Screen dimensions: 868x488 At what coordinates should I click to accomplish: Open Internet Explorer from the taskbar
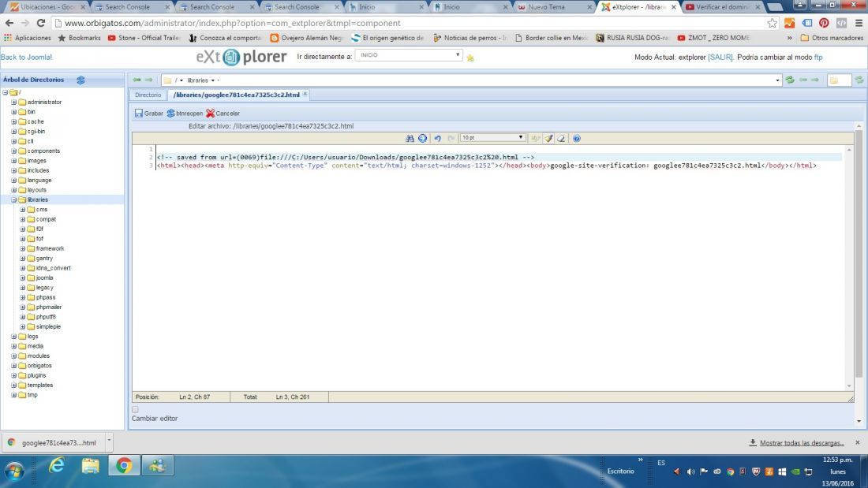point(57,466)
